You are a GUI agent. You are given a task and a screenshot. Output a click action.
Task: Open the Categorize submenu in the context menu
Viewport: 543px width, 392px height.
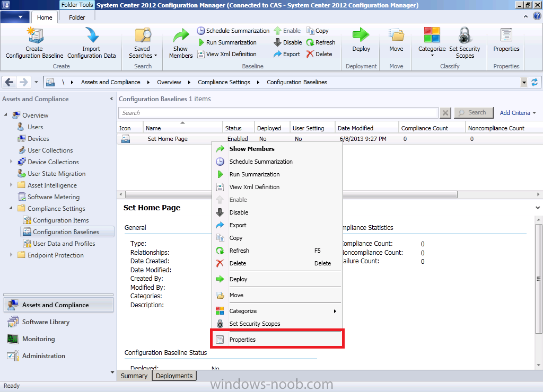[x=277, y=311]
